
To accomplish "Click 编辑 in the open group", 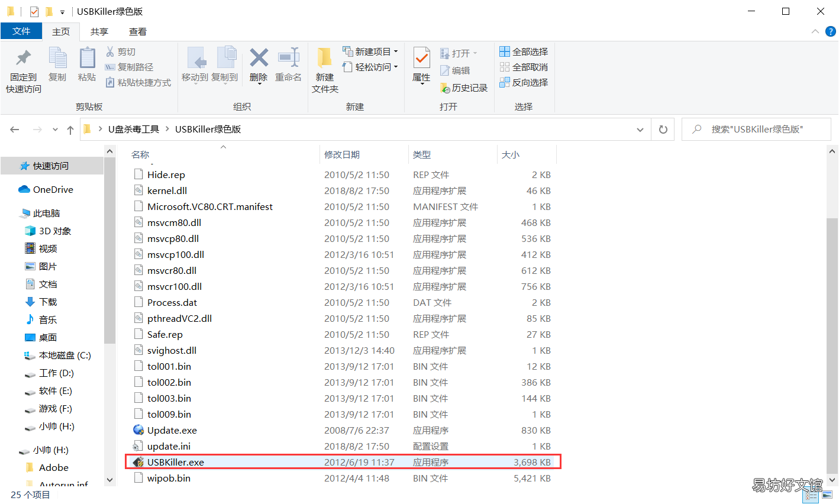I will pos(455,71).
